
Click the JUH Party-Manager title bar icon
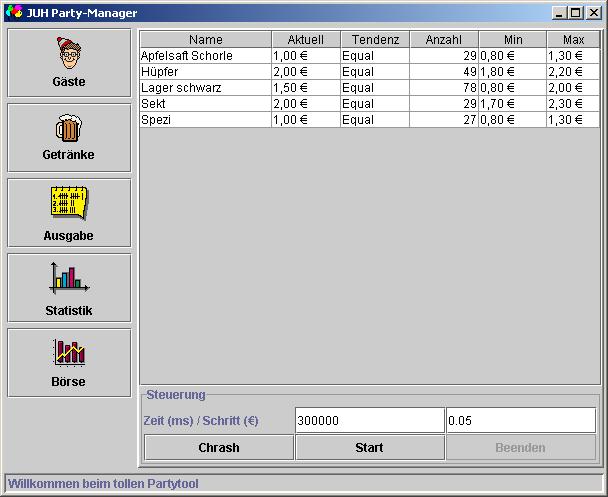14,12
